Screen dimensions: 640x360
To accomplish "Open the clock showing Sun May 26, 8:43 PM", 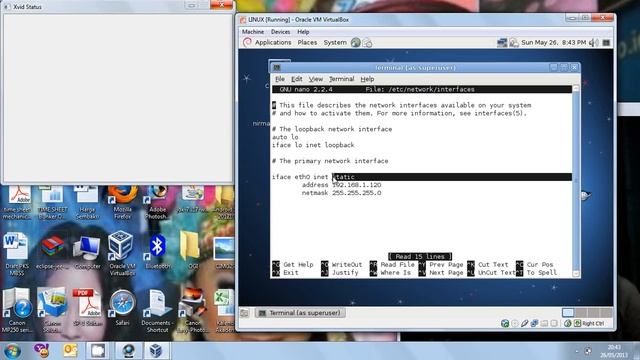I will click(x=553, y=42).
